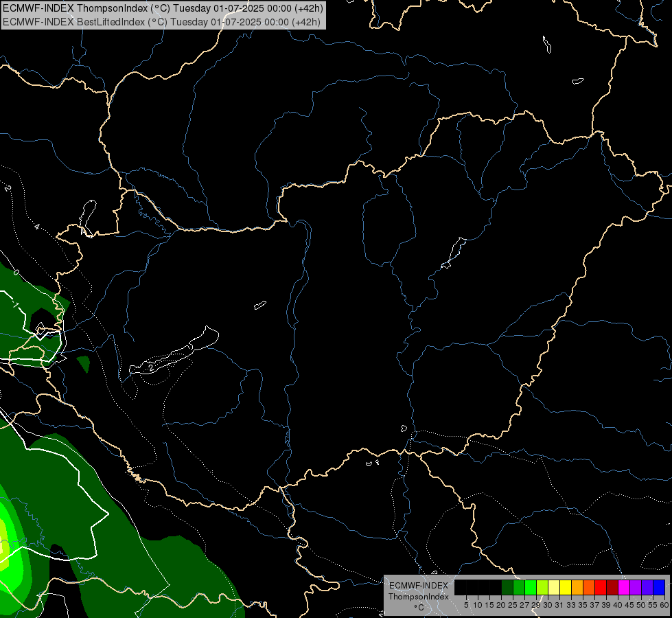Viewport: 672px width, 618px height.
Task: Click the contour label -2 inside the lake outline
Action: coord(150,368)
